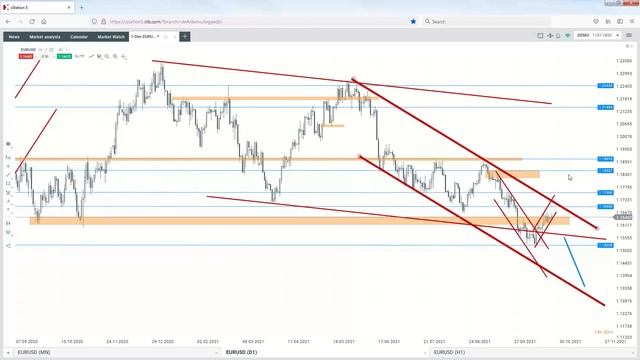Select the crosshair tool in chart toolbar

coord(124,56)
